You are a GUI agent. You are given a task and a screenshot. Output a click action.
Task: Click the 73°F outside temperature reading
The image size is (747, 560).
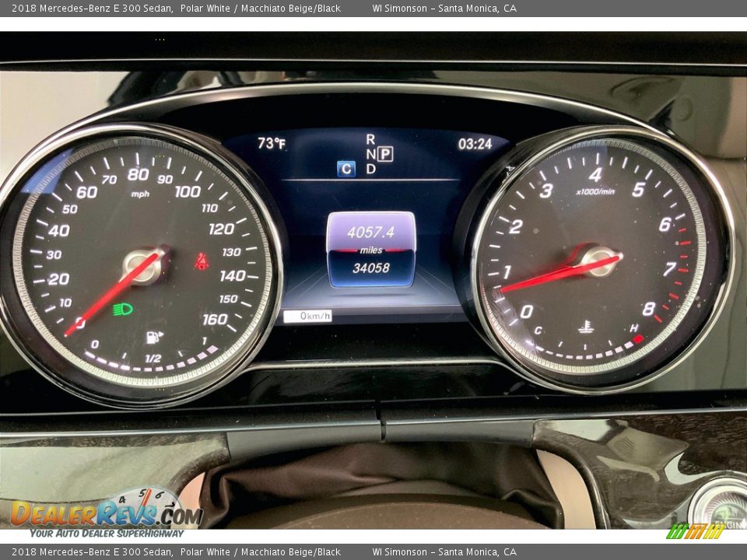pyautogui.click(x=272, y=143)
